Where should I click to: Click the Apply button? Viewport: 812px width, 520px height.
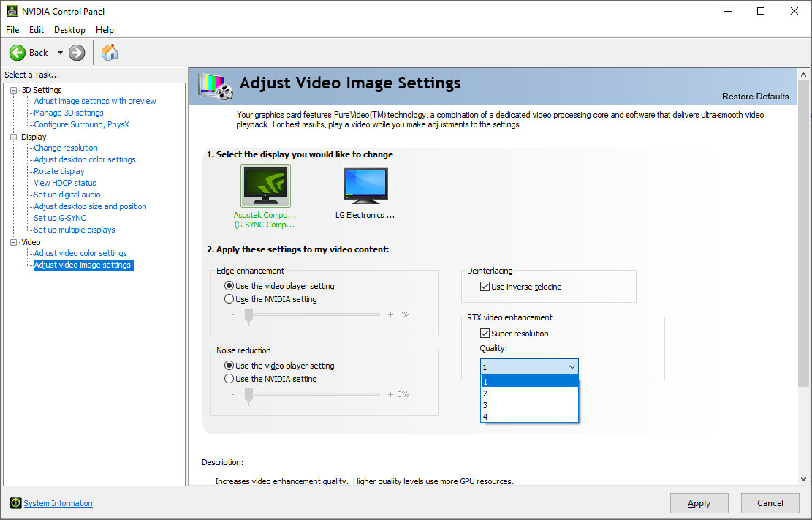(x=699, y=503)
